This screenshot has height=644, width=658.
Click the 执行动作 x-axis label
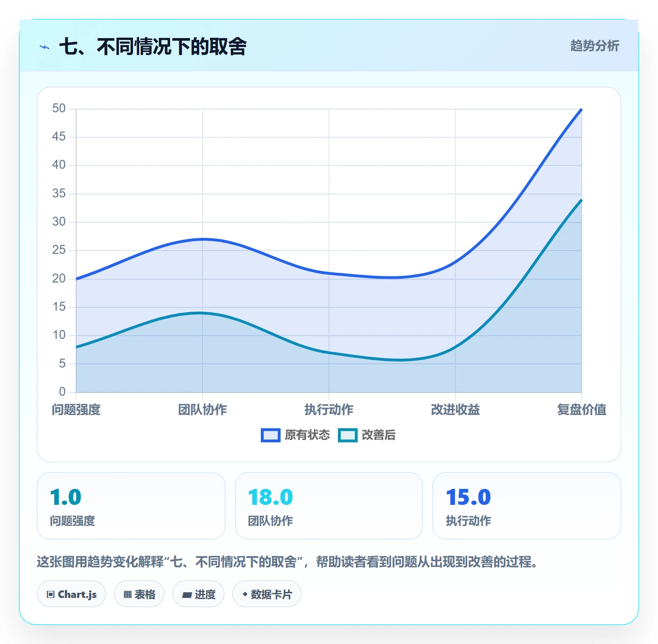coord(329,410)
